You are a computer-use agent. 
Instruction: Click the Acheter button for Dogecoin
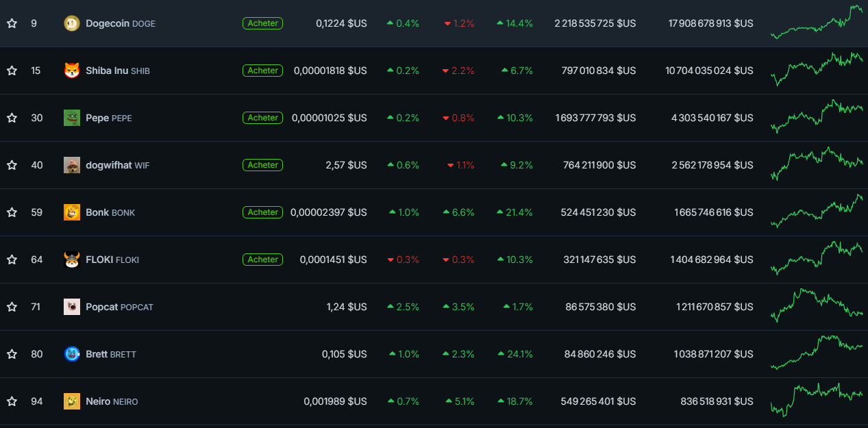pyautogui.click(x=262, y=23)
